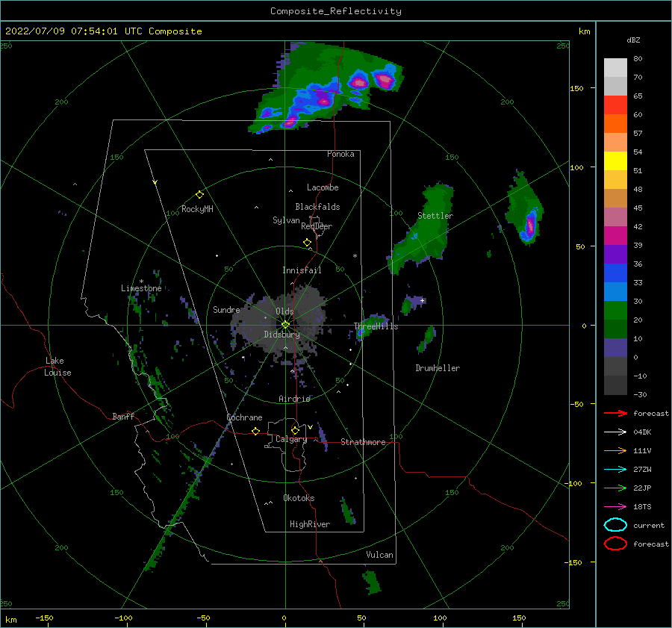Image resolution: width=672 pixels, height=628 pixels.
Task: Click the white plus marker east of ThreeHills
Action: pos(422,300)
